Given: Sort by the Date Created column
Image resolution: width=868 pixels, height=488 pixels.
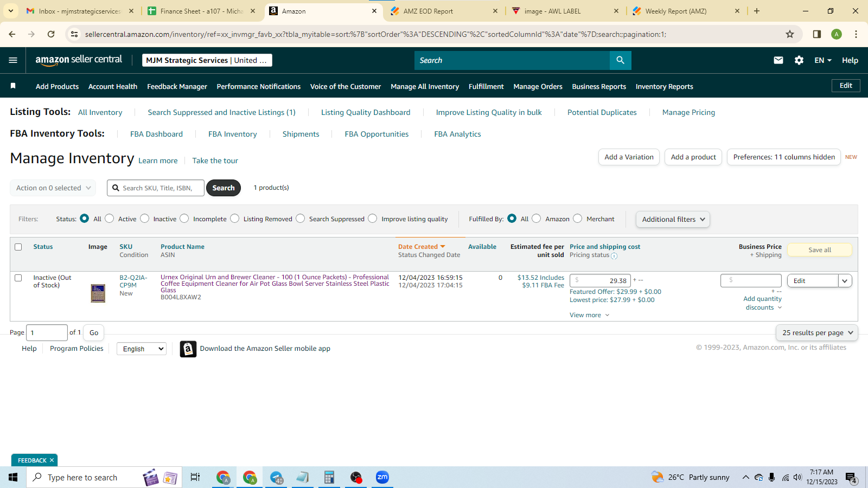Looking at the screenshot, I should (x=422, y=247).
